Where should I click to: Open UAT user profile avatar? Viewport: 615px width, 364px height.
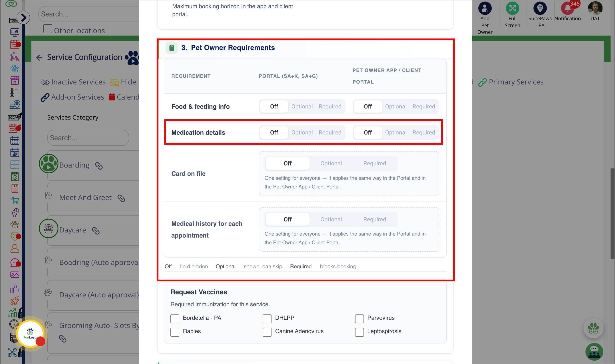[x=595, y=8]
